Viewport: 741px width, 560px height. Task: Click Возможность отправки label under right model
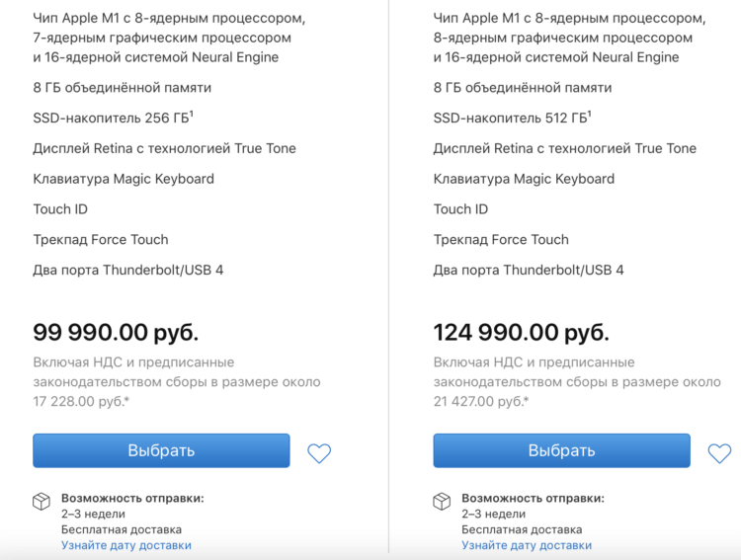coord(533,498)
